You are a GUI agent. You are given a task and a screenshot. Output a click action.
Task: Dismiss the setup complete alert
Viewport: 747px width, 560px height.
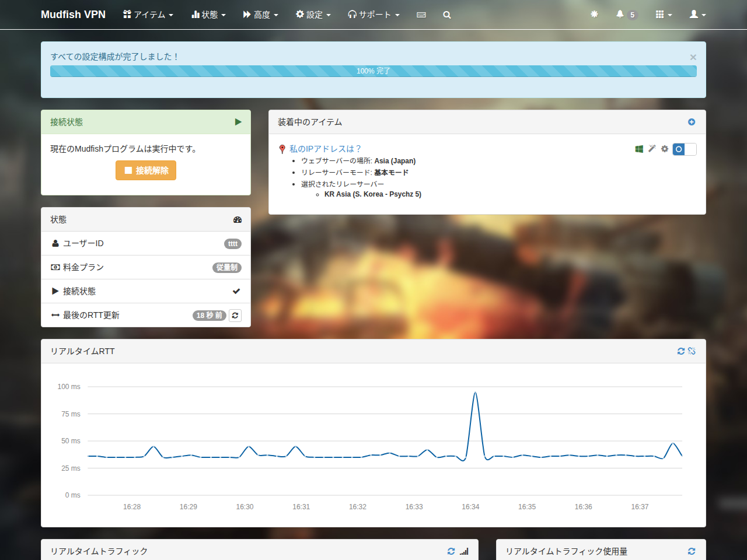point(693,57)
